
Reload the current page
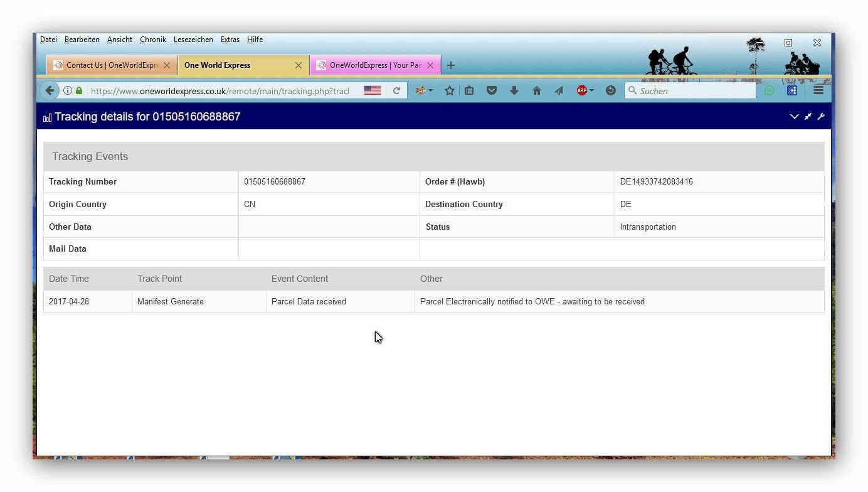click(x=396, y=90)
